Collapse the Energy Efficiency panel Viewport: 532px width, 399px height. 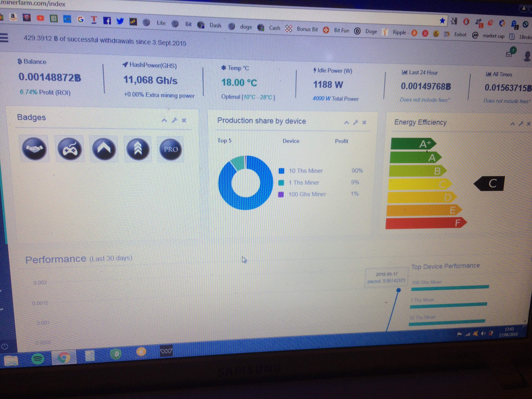click(x=512, y=124)
